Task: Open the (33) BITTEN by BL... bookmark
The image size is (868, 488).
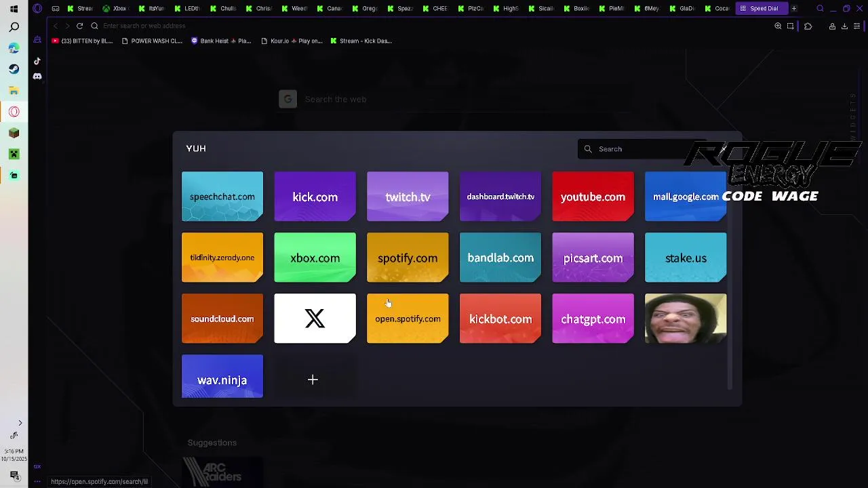Action: (x=82, y=41)
